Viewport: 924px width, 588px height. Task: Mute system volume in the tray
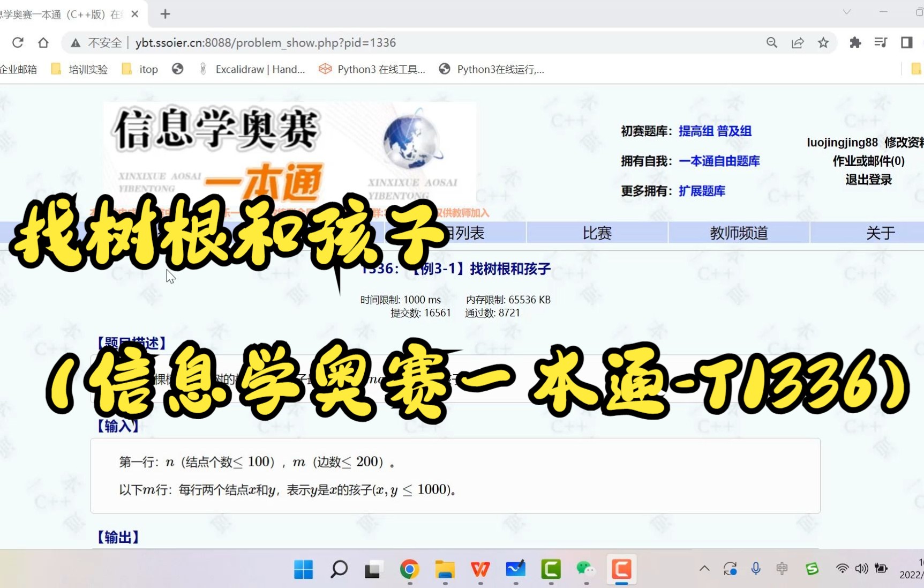(861, 569)
